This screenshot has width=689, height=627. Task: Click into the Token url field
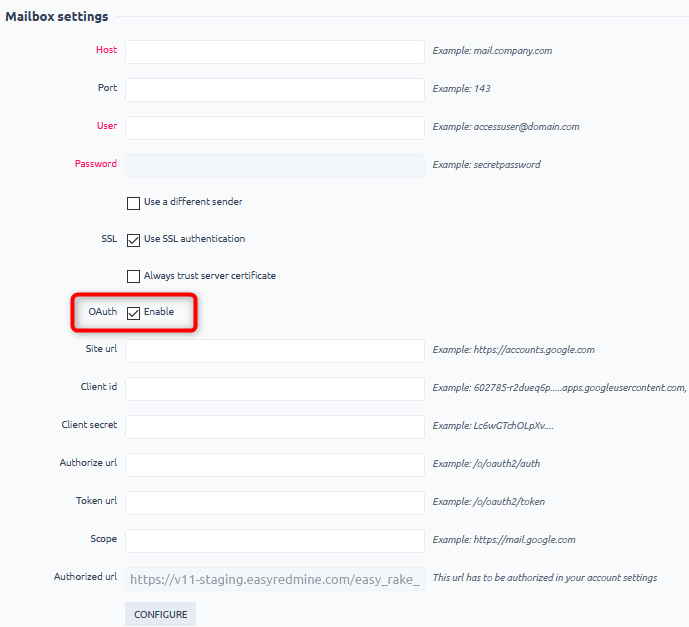click(x=275, y=503)
